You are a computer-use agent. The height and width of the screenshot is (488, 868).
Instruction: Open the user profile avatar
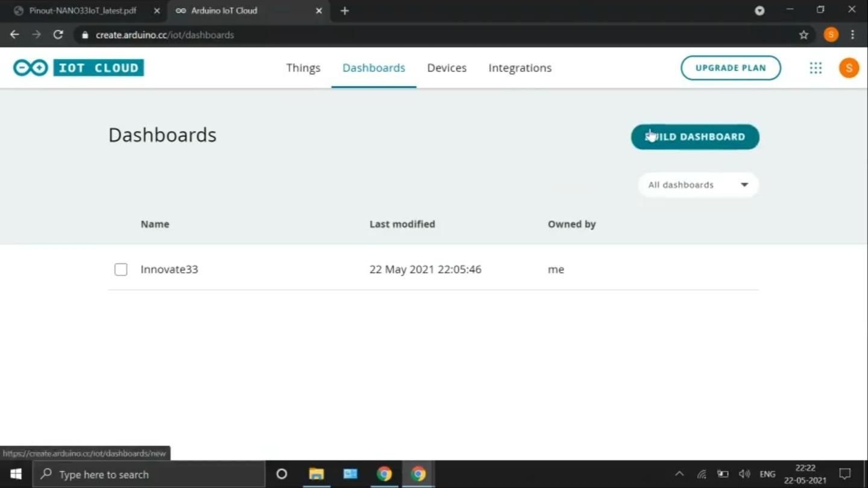pos(848,67)
